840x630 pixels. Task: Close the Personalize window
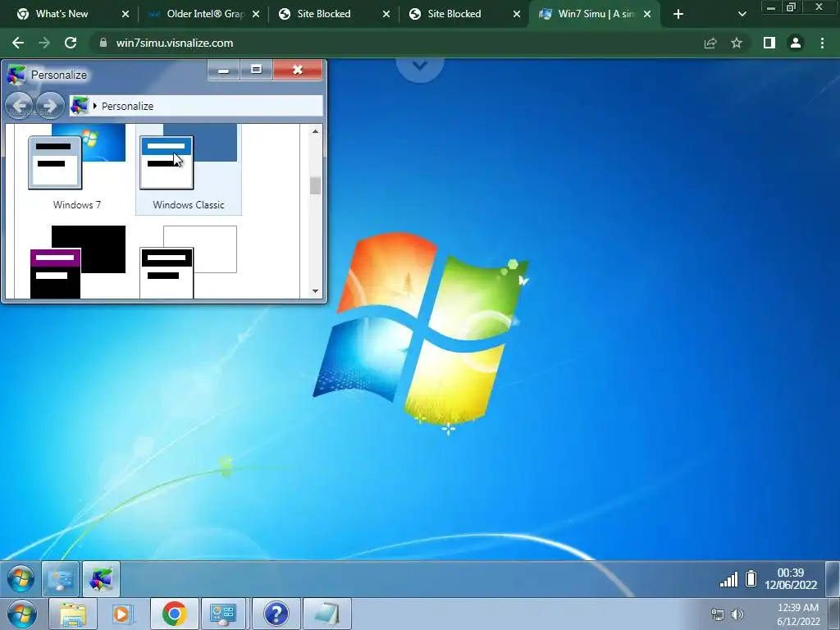tap(297, 70)
